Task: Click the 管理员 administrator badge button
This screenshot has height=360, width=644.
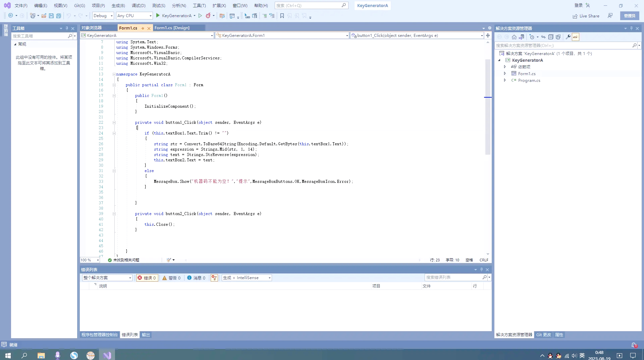Action: pyautogui.click(x=630, y=16)
